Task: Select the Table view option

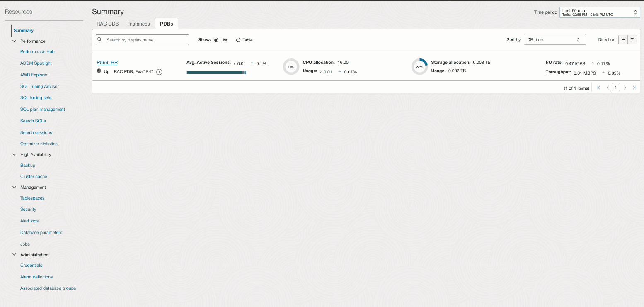Action: point(238,40)
